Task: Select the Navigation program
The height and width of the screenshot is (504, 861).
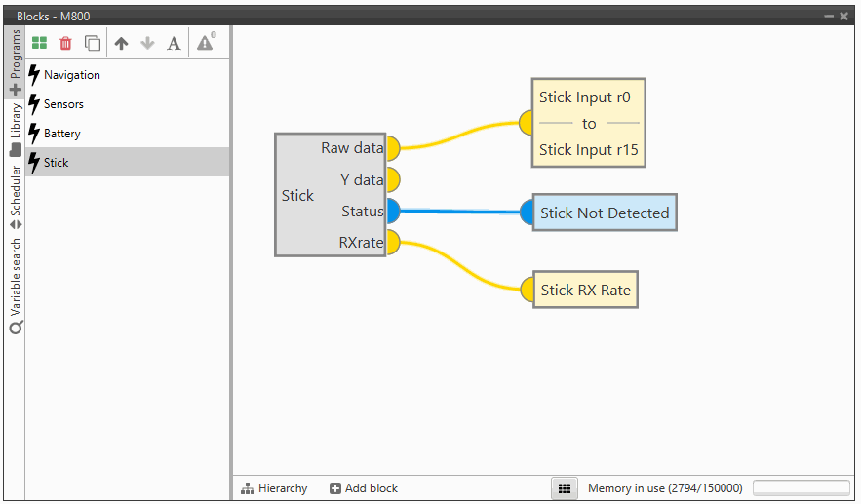Action: (x=72, y=75)
